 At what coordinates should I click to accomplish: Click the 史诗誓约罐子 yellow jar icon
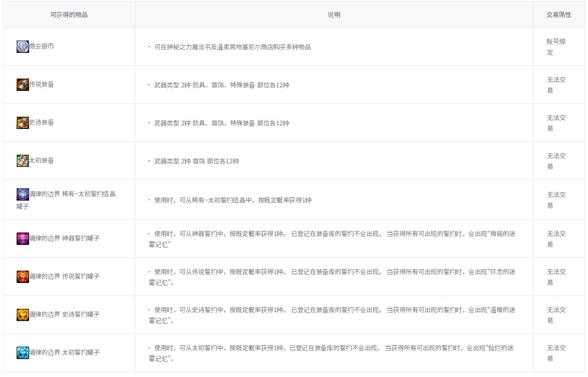pyautogui.click(x=23, y=315)
